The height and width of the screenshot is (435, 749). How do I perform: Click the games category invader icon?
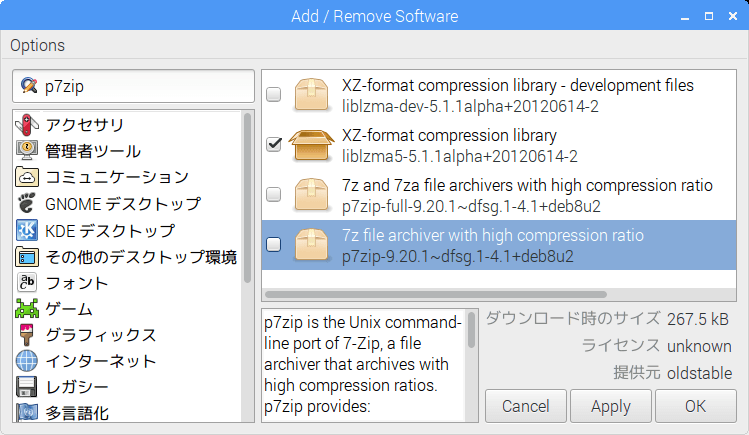(x=27, y=308)
